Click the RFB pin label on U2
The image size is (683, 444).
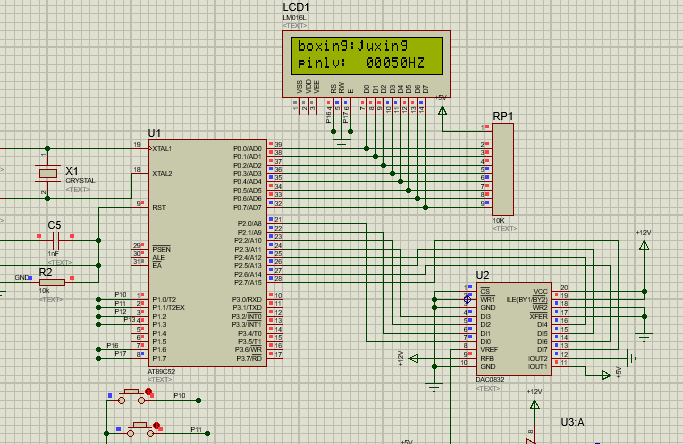487,358
